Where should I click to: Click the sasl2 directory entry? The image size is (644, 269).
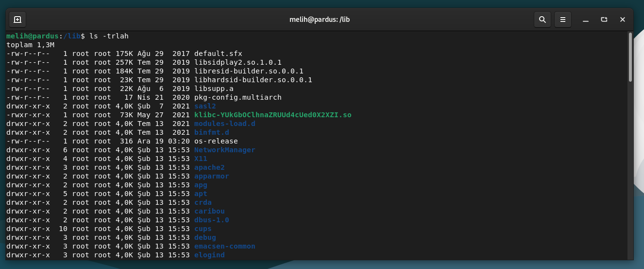coord(205,106)
